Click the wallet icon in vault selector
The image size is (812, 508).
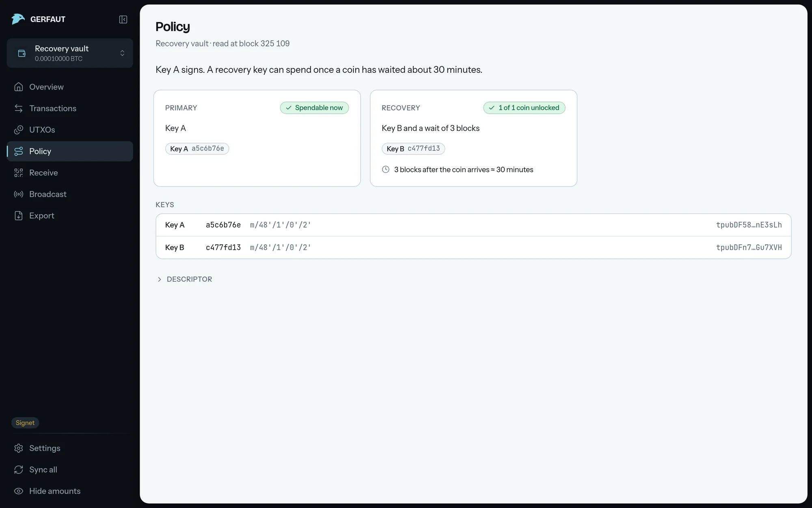tap(22, 53)
